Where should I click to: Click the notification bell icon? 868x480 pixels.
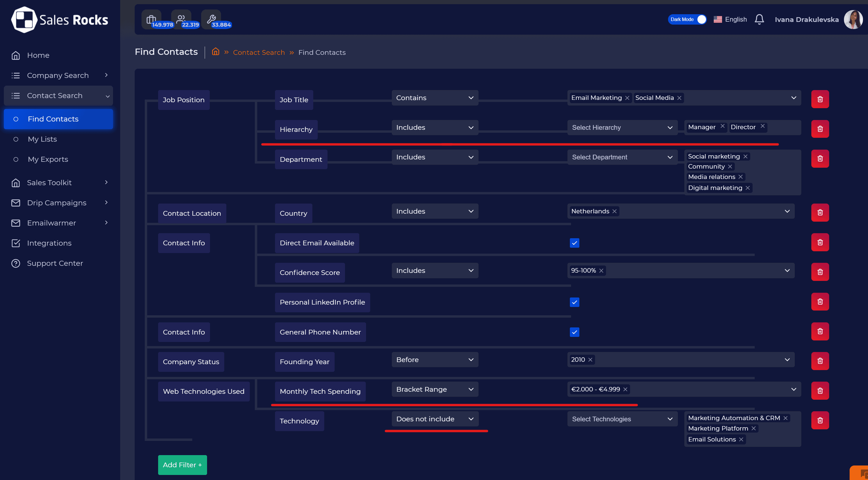(x=759, y=20)
